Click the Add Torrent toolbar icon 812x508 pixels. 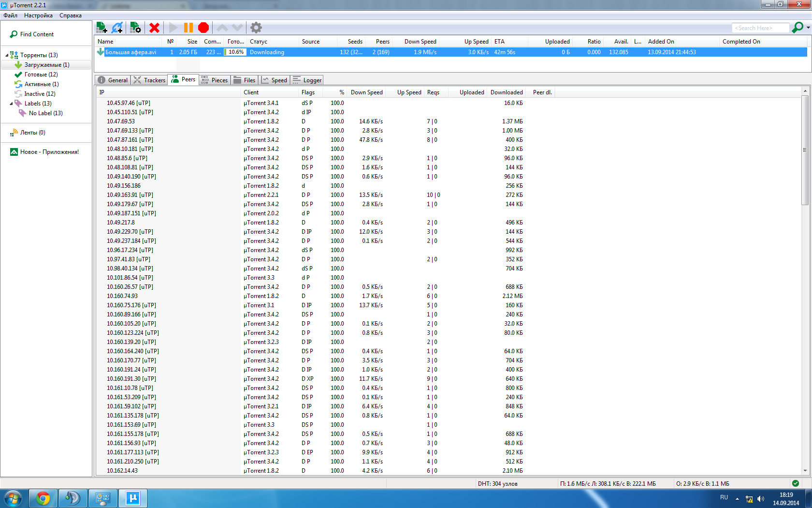point(101,28)
